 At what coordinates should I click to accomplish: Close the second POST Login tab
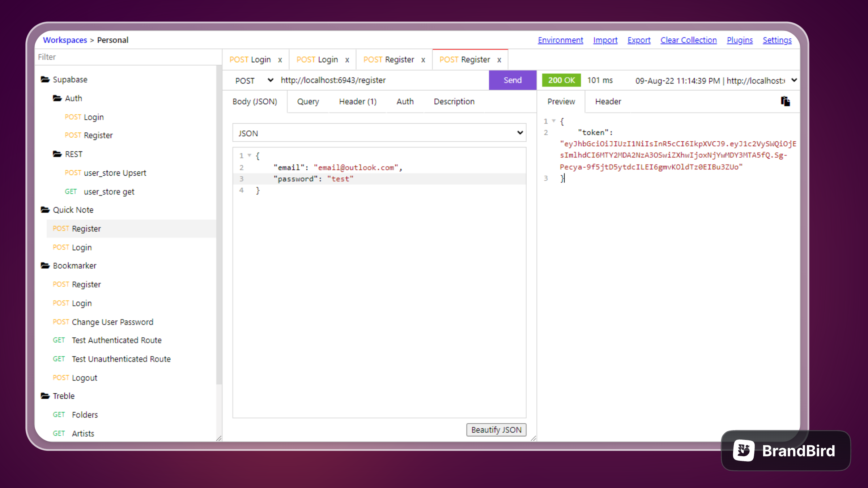[x=347, y=60]
